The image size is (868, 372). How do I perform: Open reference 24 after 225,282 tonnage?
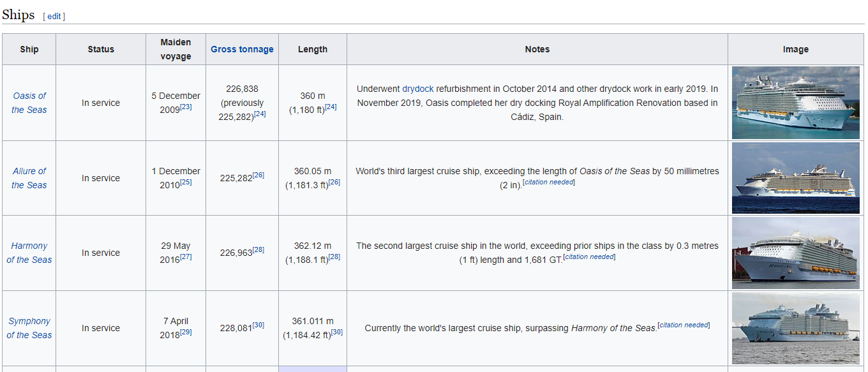click(x=260, y=114)
